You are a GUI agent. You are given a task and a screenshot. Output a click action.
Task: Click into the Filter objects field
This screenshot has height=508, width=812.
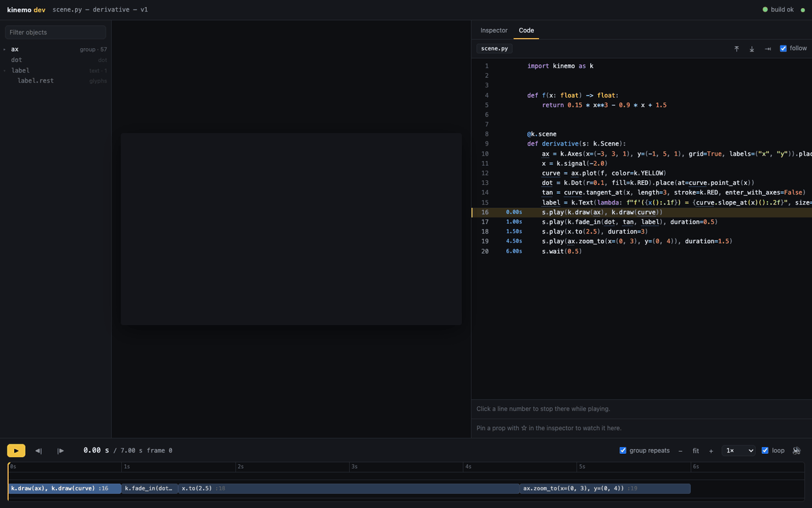(55, 33)
